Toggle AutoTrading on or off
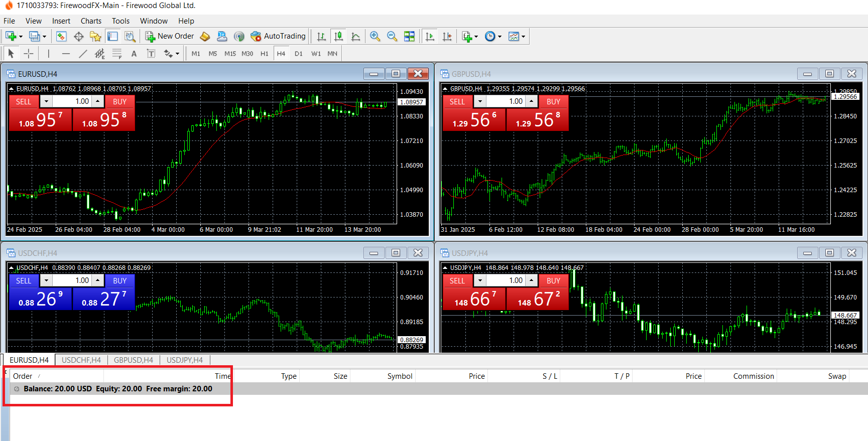The width and height of the screenshot is (868, 441). point(278,36)
